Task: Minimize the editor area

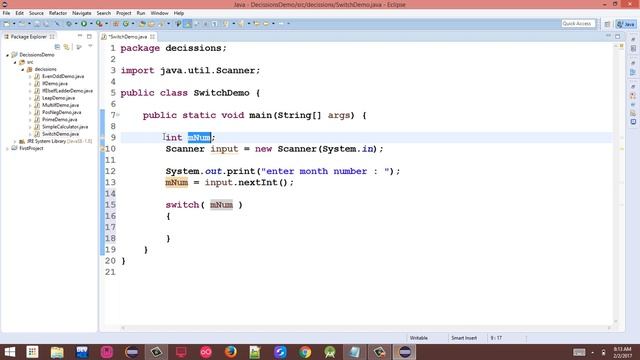Action: coord(608,36)
